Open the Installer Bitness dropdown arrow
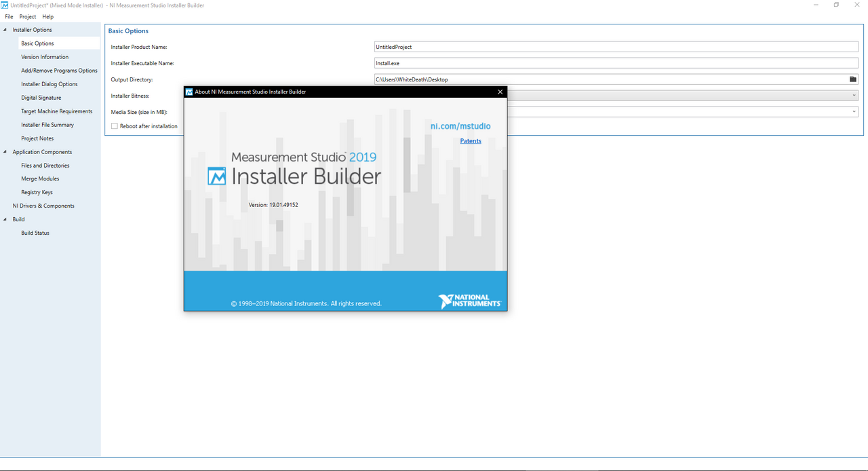The height and width of the screenshot is (471, 868). pos(854,96)
